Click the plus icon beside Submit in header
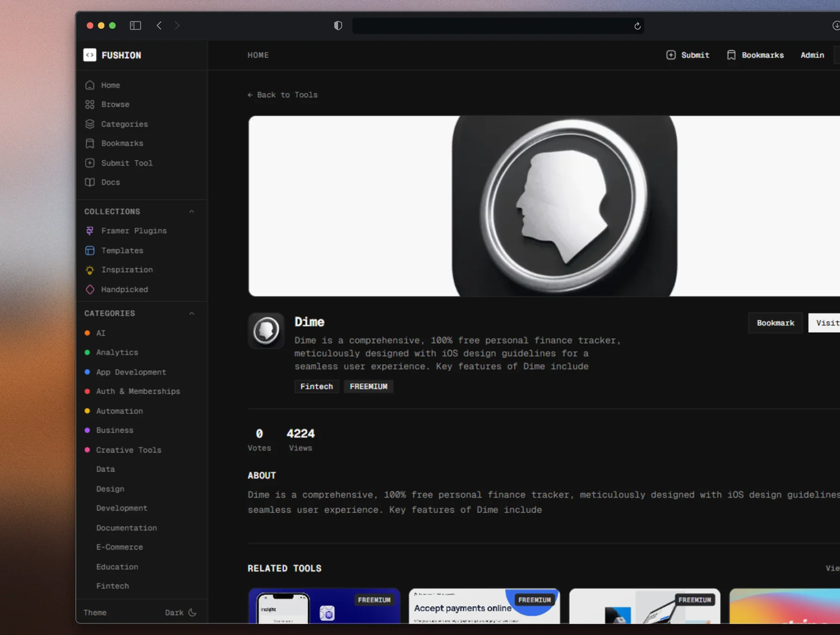Viewport: 840px width, 635px height. [x=671, y=55]
